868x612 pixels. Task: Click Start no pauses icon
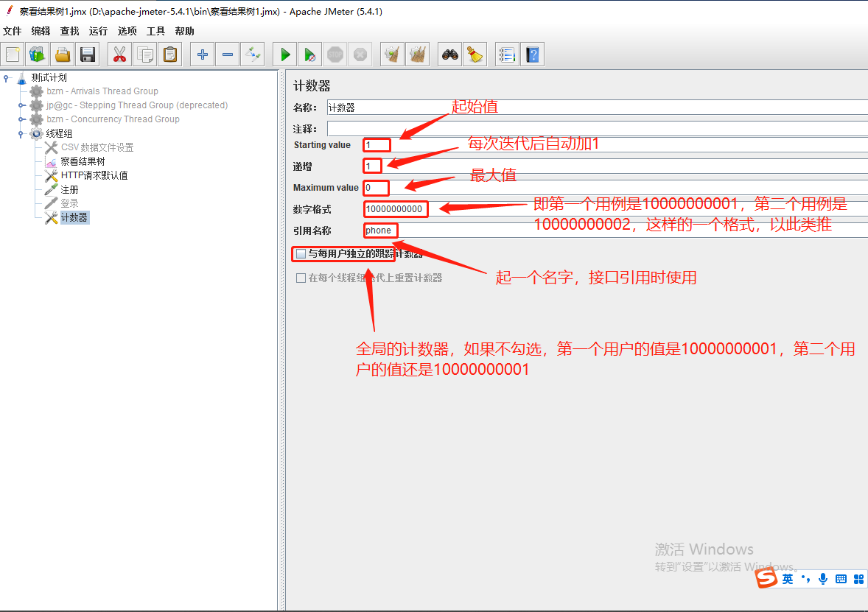tap(310, 54)
